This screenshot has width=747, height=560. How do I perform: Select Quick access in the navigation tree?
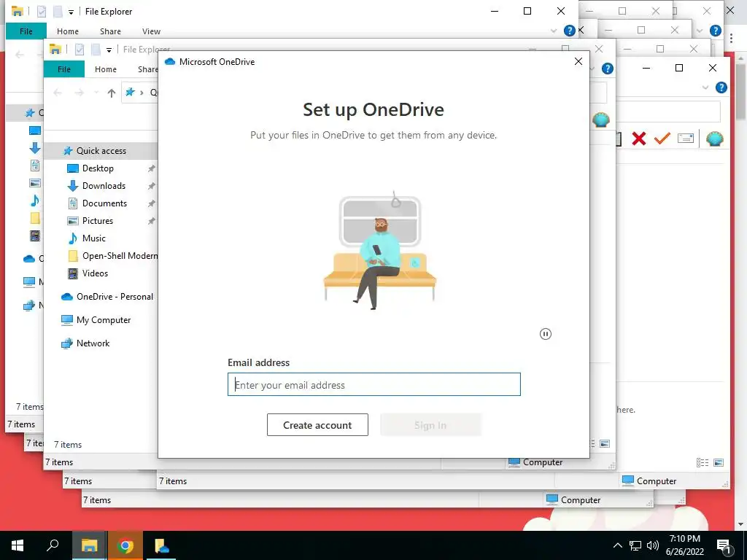coord(101,150)
